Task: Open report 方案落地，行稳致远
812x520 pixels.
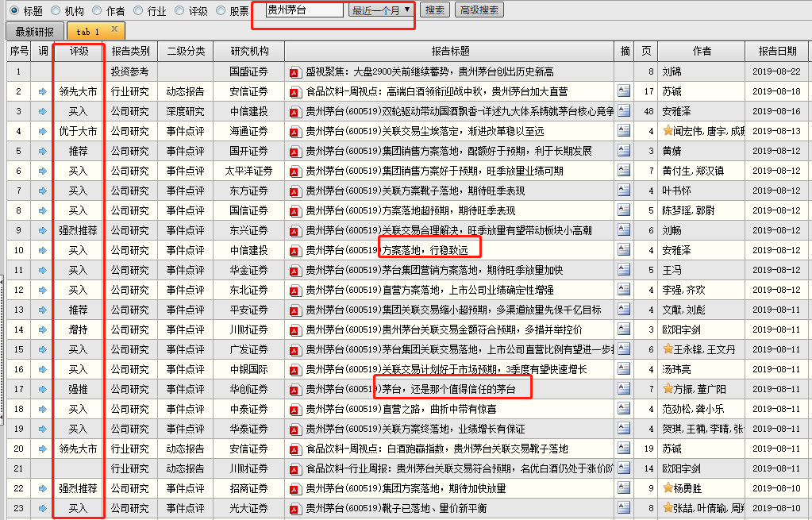Action: pyautogui.click(x=425, y=251)
